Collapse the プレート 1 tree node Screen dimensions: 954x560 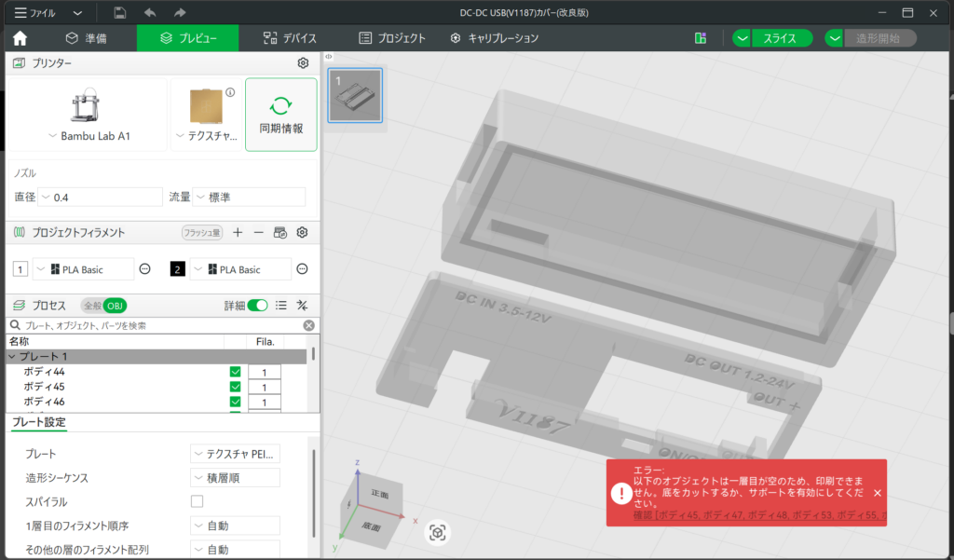12,357
